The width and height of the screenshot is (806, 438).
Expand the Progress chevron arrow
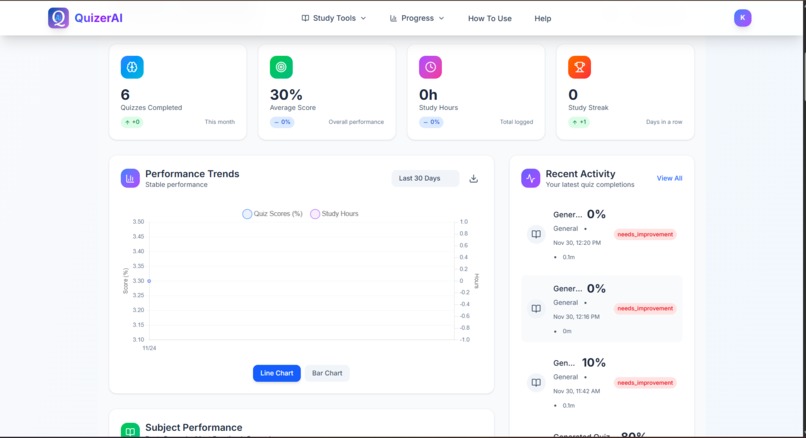click(441, 18)
